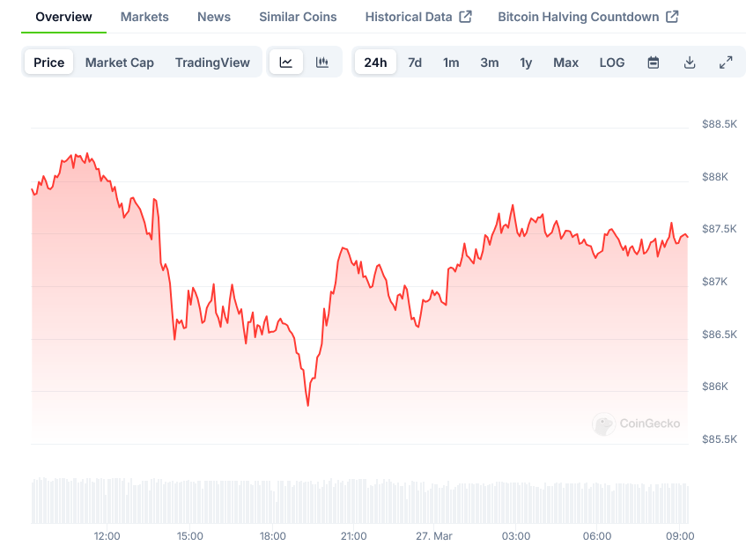746x560 pixels.
Task: Open Bitcoin Halving Countdown external link icon
Action: click(672, 17)
